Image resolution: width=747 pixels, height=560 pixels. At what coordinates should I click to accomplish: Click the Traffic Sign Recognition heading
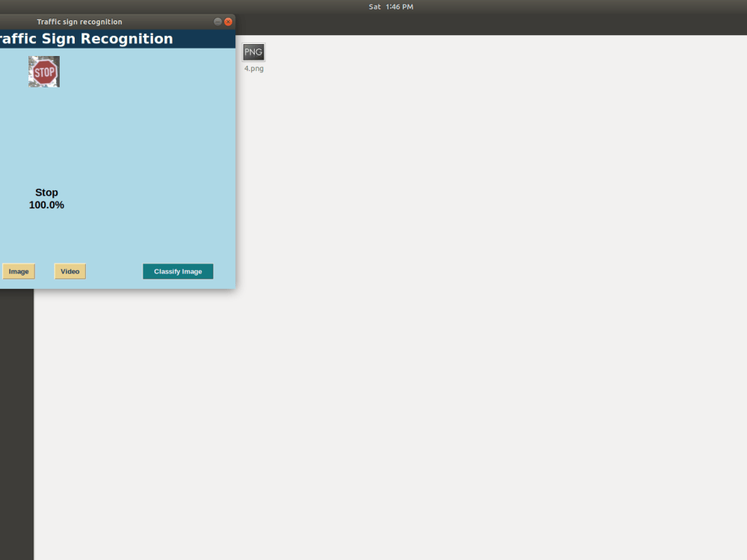point(86,39)
